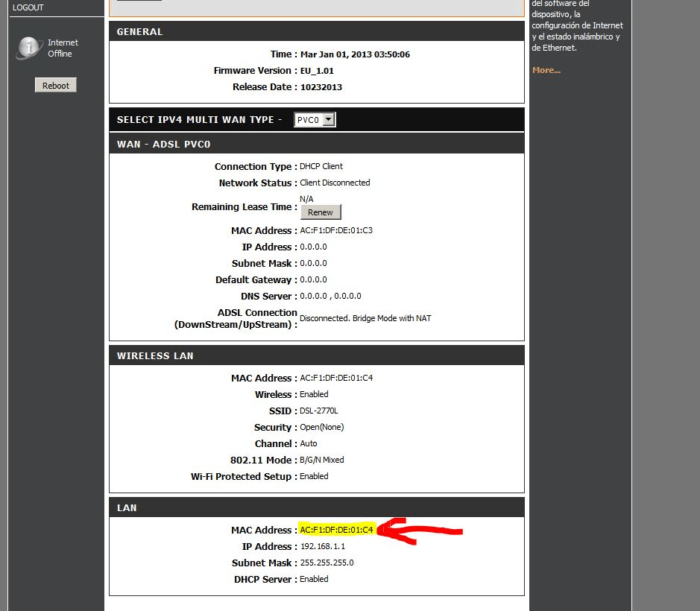Click the LOGOUT sidebar item

click(28, 7)
